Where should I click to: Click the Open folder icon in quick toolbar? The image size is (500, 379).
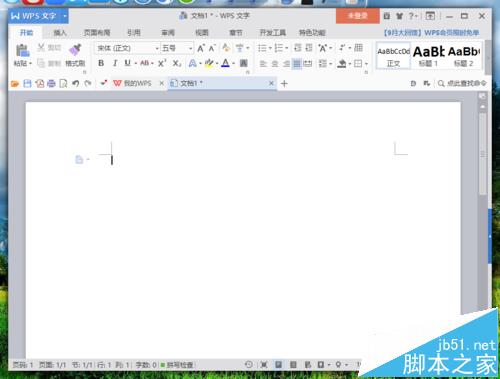15,83
